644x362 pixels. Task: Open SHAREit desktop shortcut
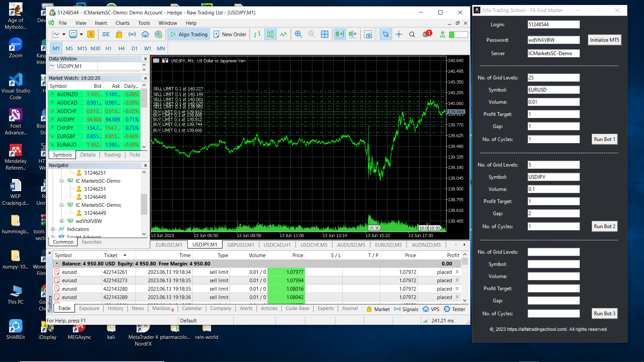coord(15,330)
